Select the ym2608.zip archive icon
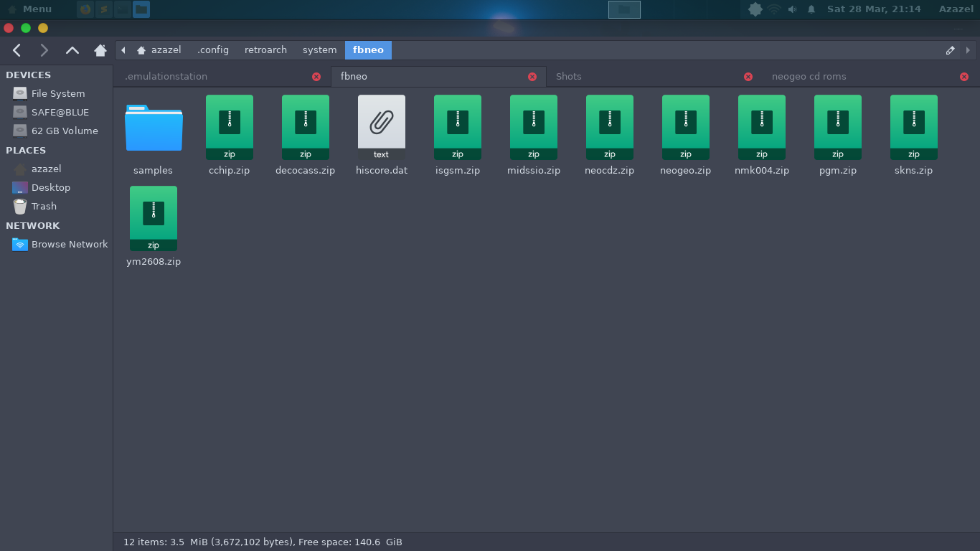 [154, 218]
